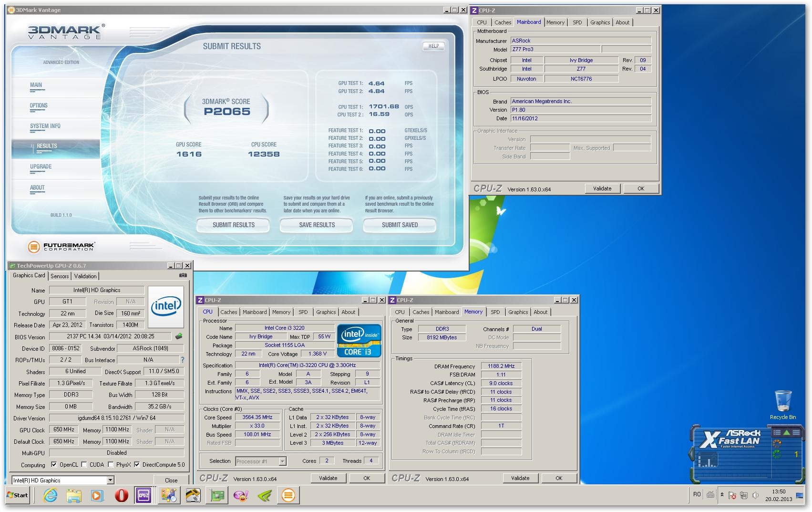Image resolution: width=812 pixels, height=512 pixels.
Task: Open the Windows Start button
Action: point(18,495)
